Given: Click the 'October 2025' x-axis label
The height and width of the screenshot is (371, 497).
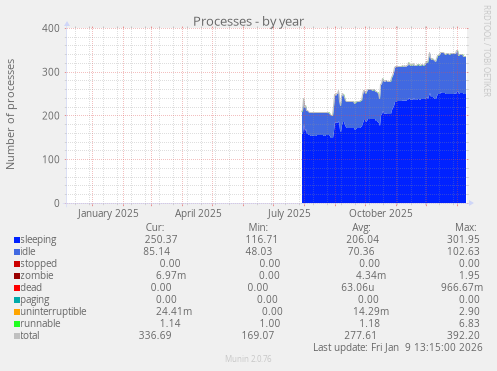Looking at the screenshot, I should (381, 213).
